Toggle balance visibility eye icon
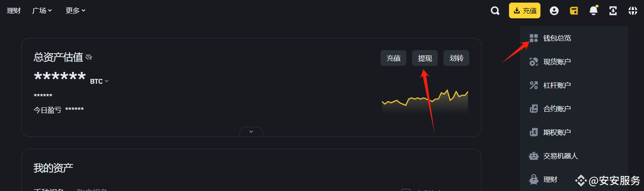Screen dimensions: 644x191 (89, 57)
